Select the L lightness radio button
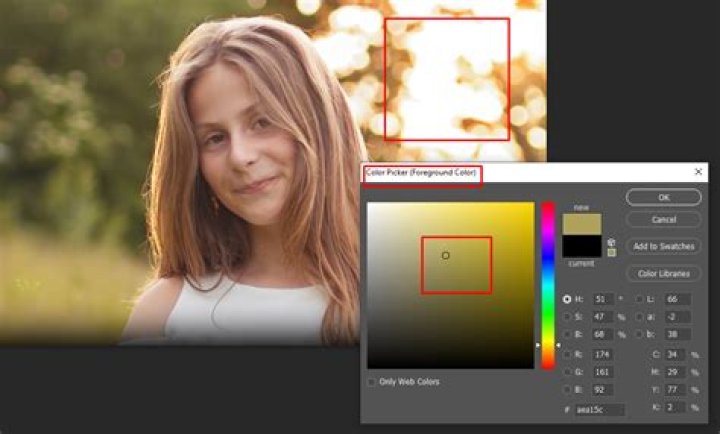 639,298
